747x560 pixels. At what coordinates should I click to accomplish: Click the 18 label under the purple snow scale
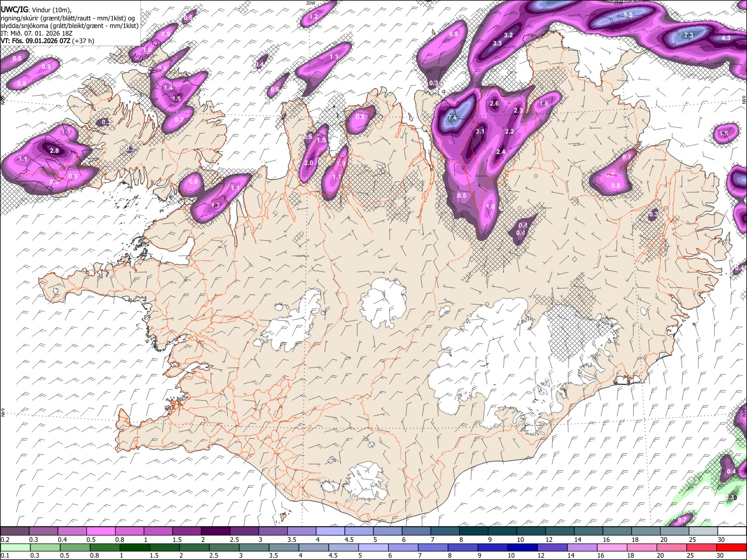pos(635,540)
